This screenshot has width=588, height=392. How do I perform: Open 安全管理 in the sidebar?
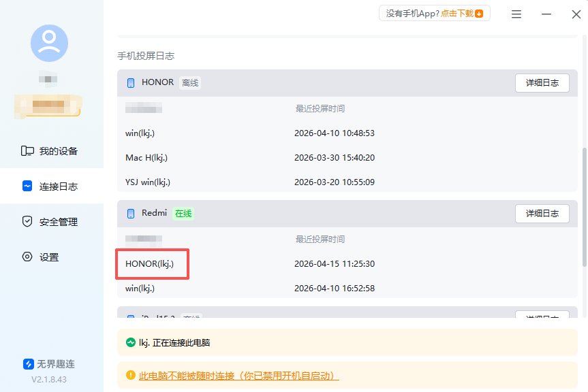point(50,222)
